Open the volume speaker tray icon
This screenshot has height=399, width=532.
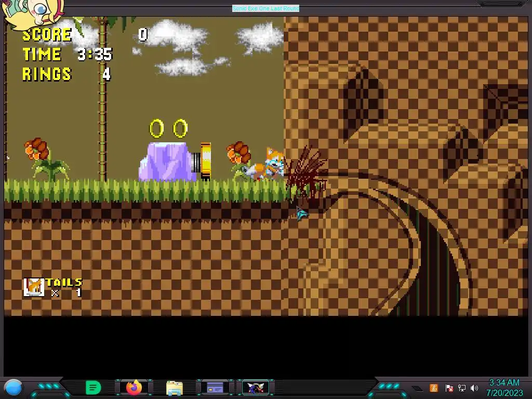pyautogui.click(x=474, y=388)
